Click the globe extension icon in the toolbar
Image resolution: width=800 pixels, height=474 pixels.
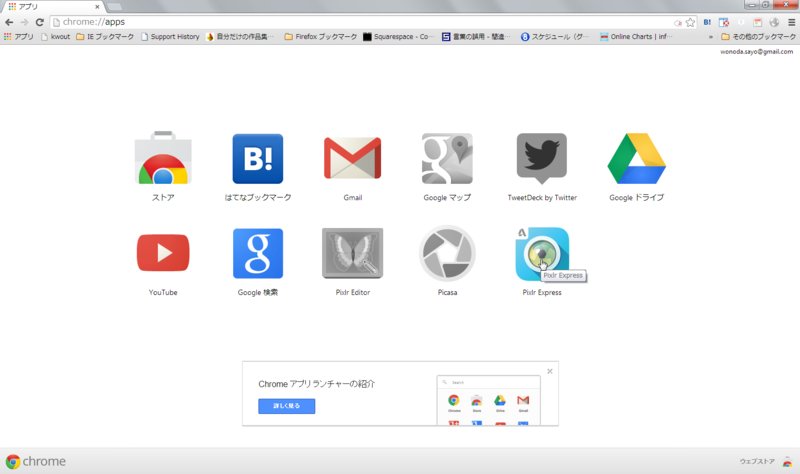pos(774,22)
